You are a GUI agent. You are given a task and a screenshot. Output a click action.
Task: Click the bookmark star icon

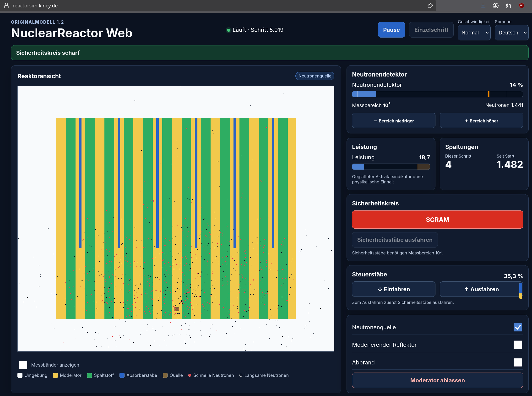[430, 6]
